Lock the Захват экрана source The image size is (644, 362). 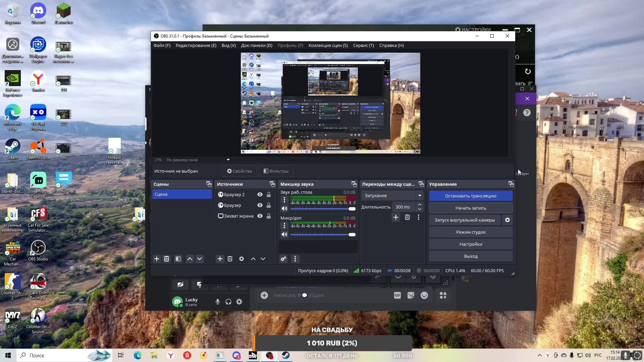pos(269,216)
